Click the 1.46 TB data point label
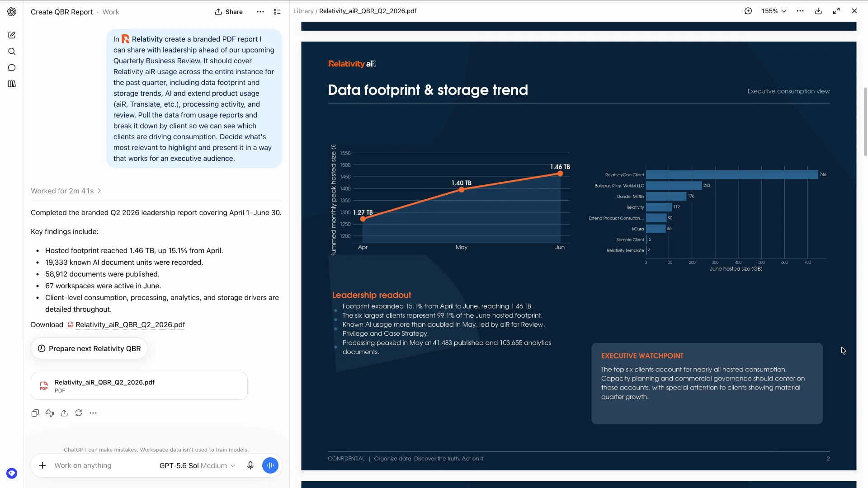Viewport: 868px width, 488px height. point(560,167)
